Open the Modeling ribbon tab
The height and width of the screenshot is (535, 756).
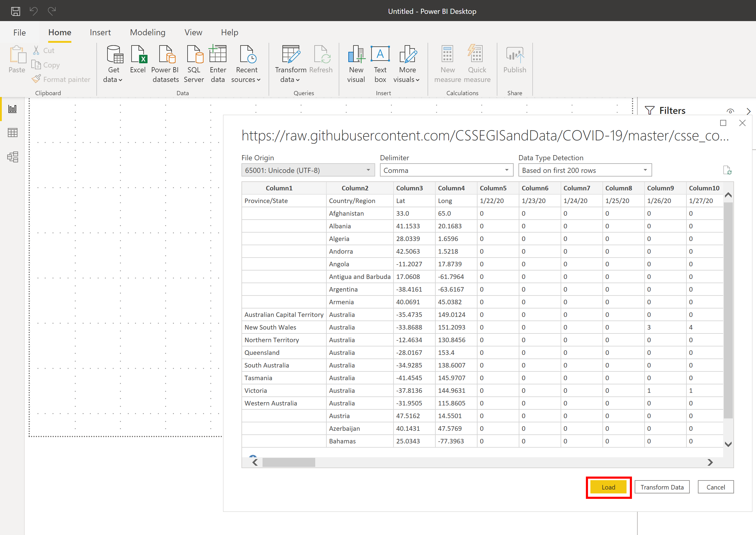click(148, 32)
